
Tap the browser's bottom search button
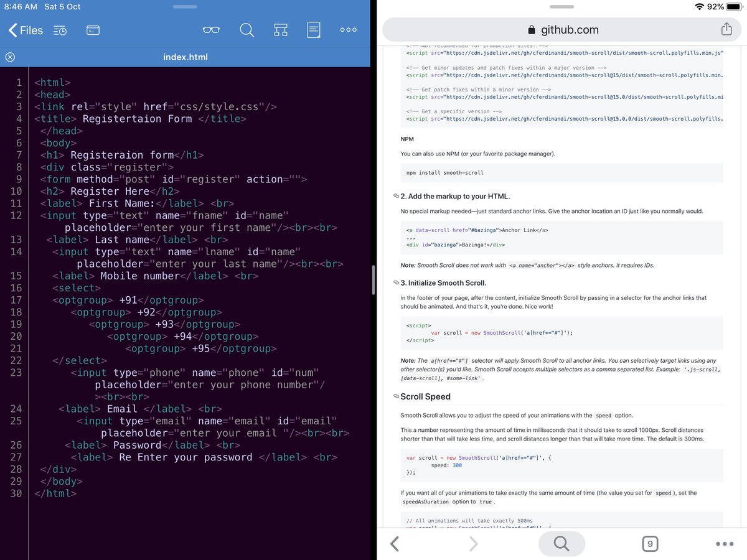[x=561, y=544]
